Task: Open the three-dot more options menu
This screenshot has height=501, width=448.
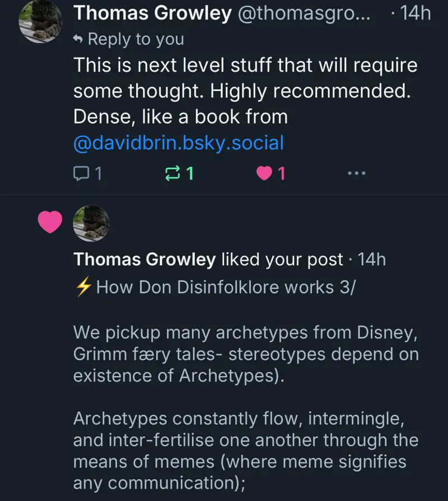Action: pyautogui.click(x=356, y=174)
